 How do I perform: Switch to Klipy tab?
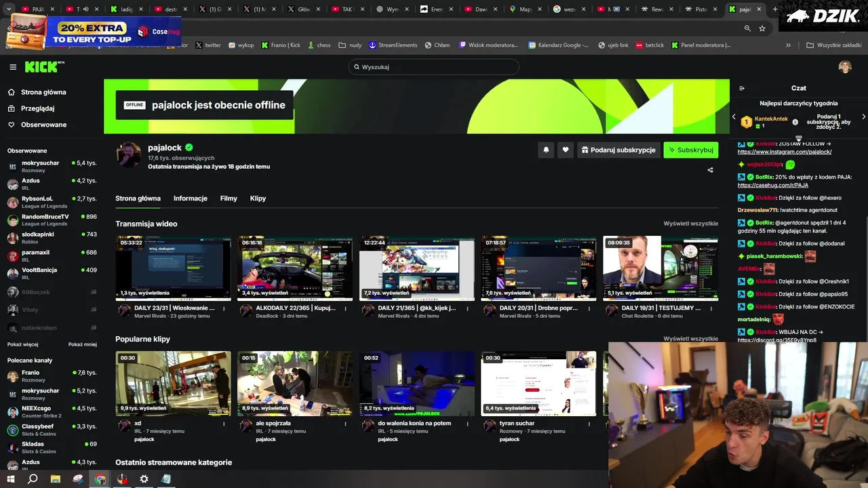pyautogui.click(x=258, y=199)
